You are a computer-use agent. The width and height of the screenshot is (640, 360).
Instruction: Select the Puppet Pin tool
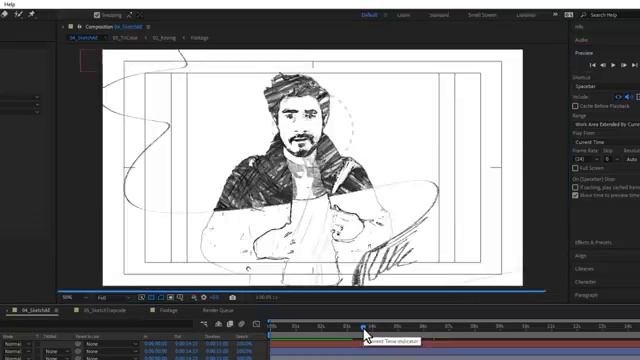(31, 14)
